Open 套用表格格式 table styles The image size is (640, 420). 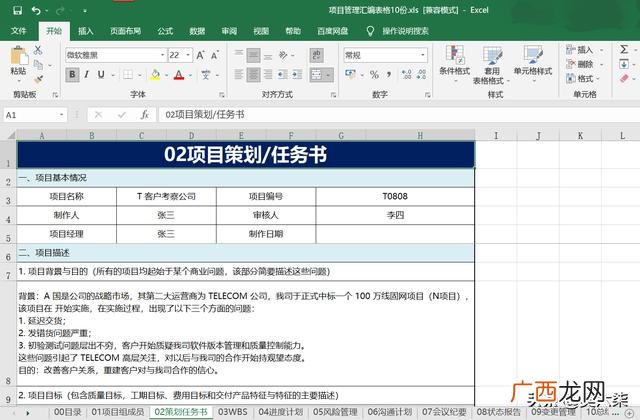point(491,65)
